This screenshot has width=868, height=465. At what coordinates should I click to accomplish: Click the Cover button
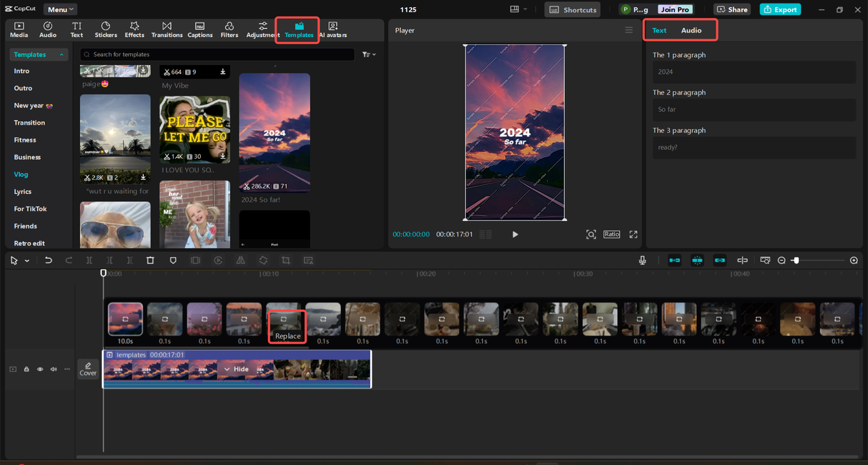click(x=88, y=369)
